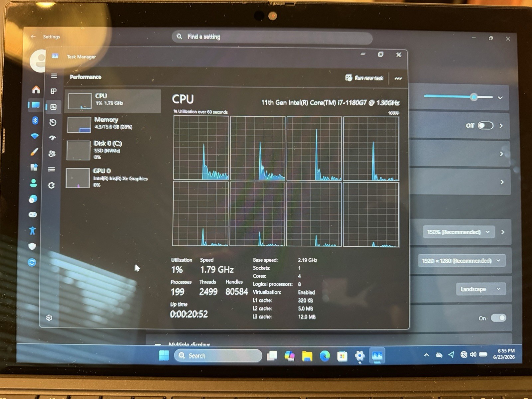This screenshot has height=399, width=532.
Task: Open Task View from the taskbar
Action: [x=272, y=356]
